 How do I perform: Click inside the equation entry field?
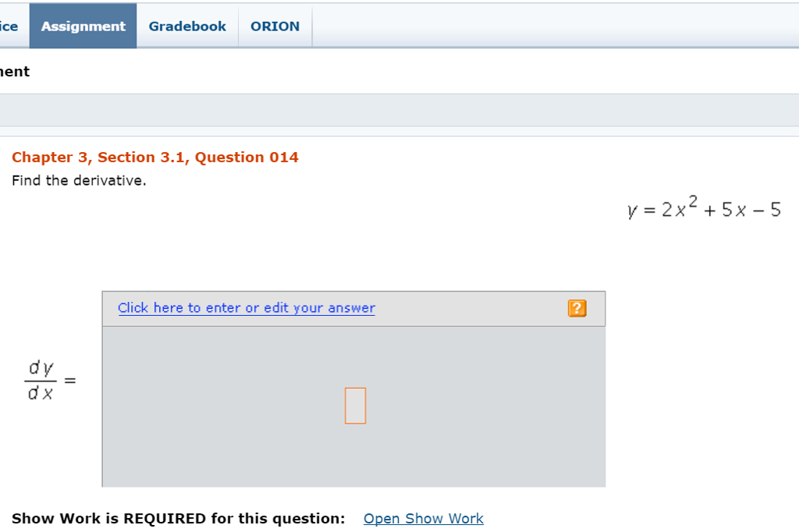[355, 405]
